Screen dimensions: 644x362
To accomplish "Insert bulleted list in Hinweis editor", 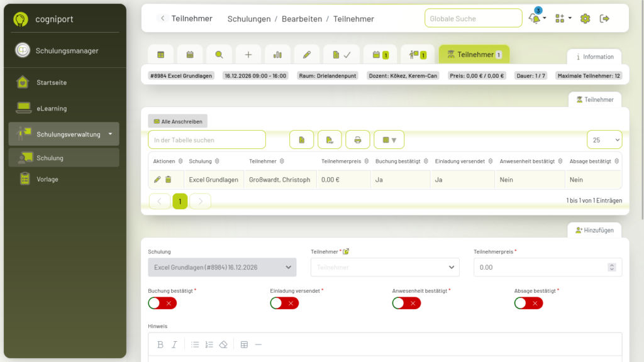I will [195, 345].
